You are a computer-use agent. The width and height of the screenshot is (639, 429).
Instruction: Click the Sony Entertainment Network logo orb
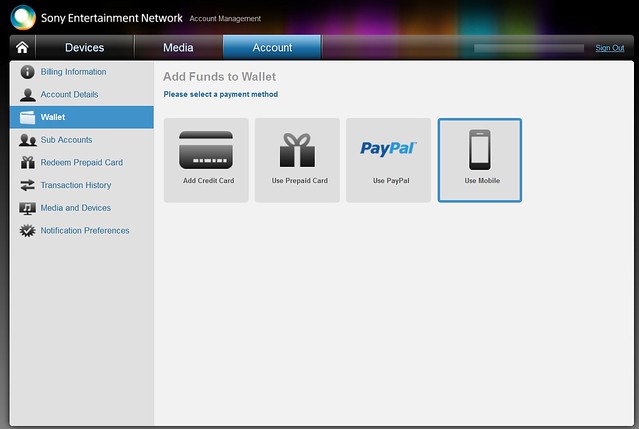pos(23,18)
